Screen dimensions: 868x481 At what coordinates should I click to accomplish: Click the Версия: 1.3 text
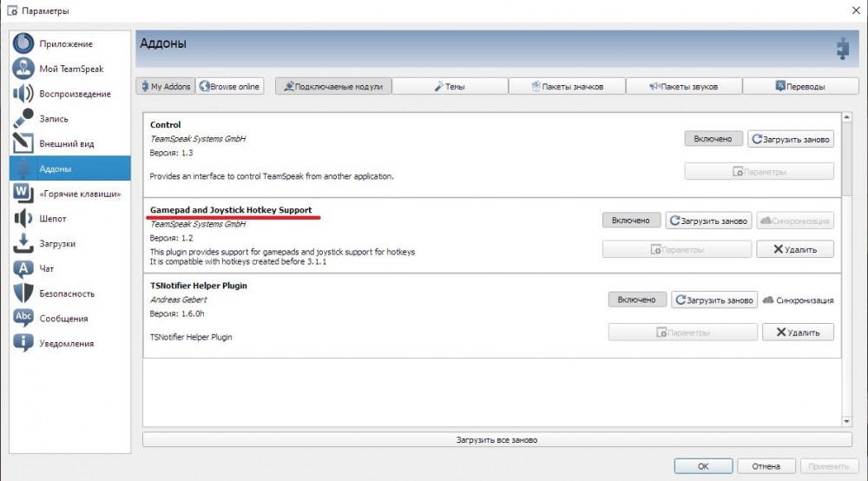tap(171, 153)
